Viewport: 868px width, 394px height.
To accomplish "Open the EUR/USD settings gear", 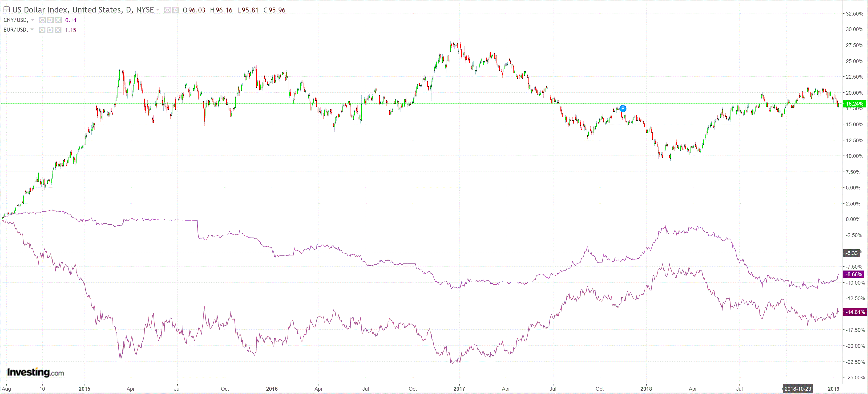I will pyautogui.click(x=50, y=30).
